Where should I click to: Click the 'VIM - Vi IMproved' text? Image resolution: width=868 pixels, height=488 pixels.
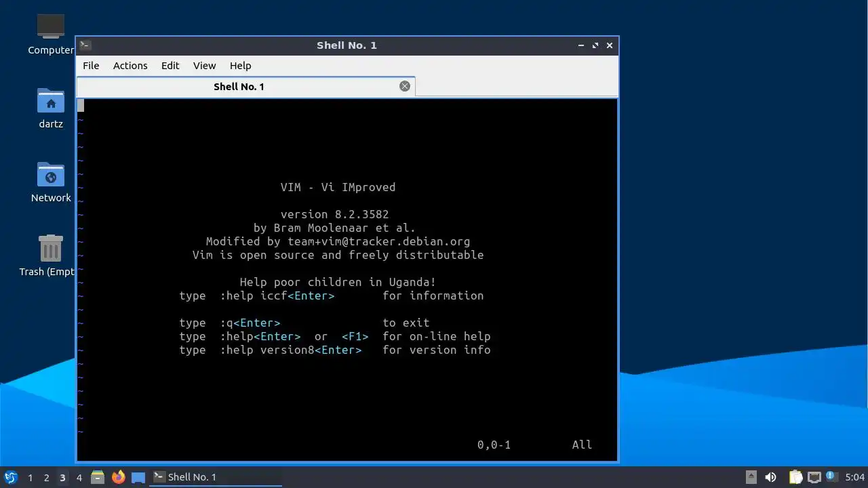[x=338, y=187]
